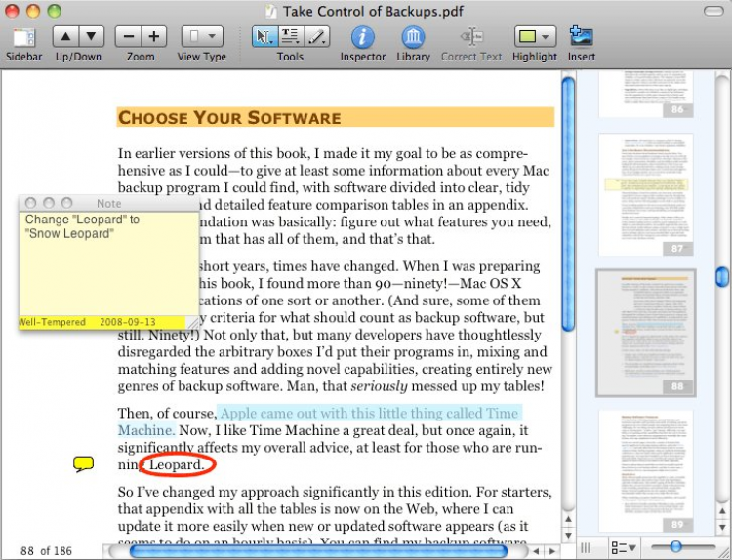Viewport: 732px width, 560px height.
Task: Click the horizontal scroll right arrow
Action: [552, 551]
